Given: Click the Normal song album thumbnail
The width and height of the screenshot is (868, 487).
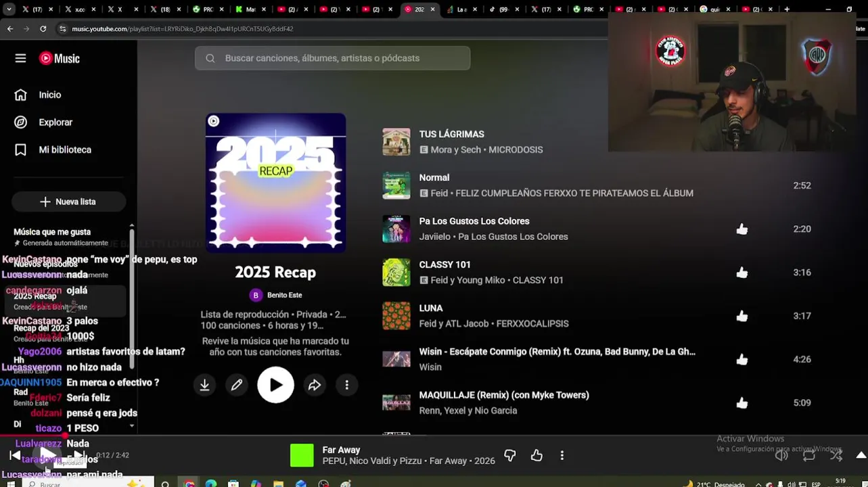Looking at the screenshot, I should click(396, 185).
